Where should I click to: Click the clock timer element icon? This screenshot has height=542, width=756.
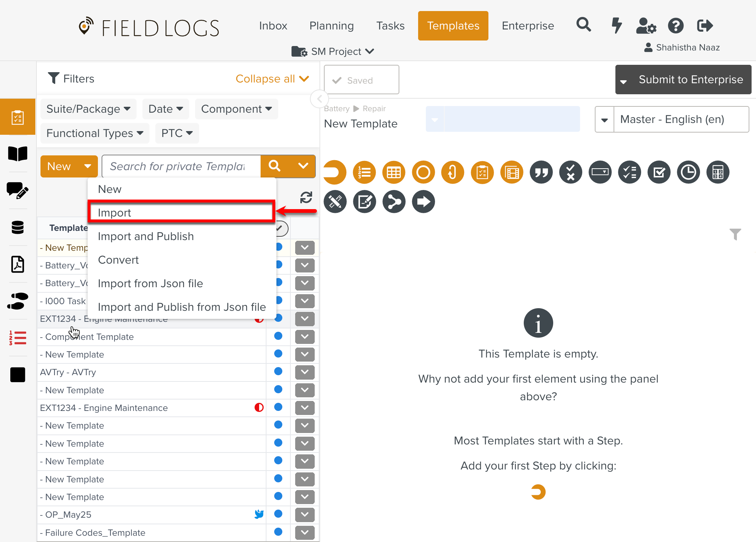click(688, 172)
